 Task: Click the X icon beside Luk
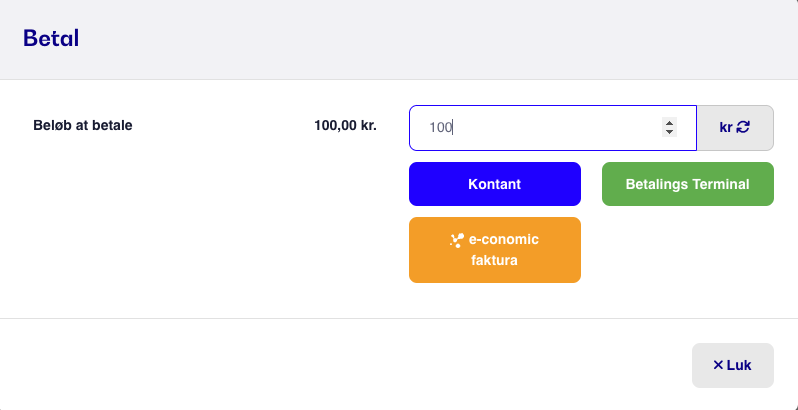coord(718,365)
